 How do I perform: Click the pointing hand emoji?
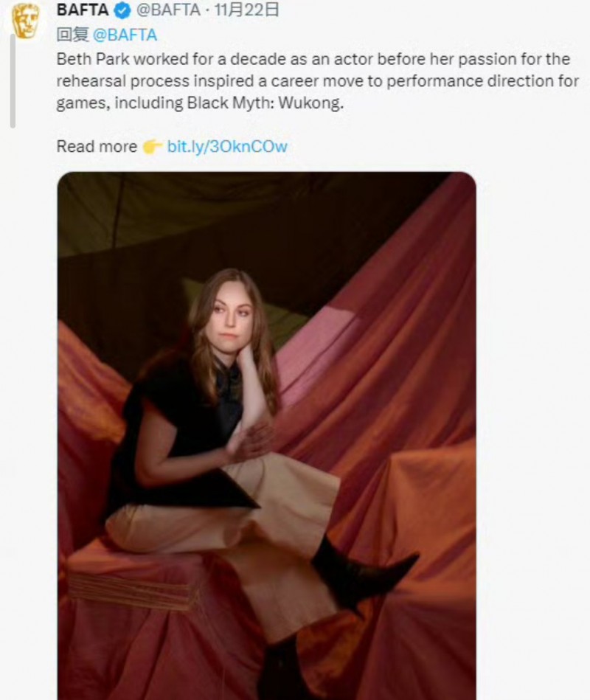point(152,147)
